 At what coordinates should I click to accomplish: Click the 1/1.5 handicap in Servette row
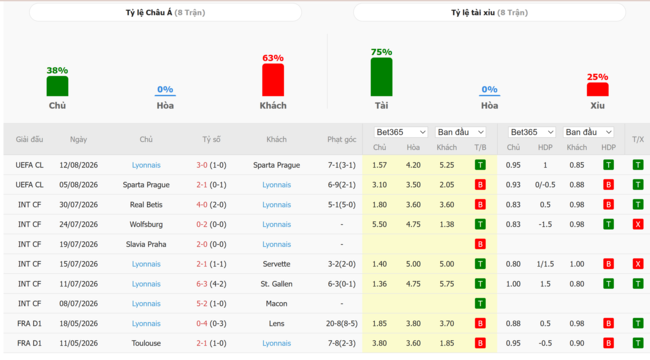pos(545,264)
